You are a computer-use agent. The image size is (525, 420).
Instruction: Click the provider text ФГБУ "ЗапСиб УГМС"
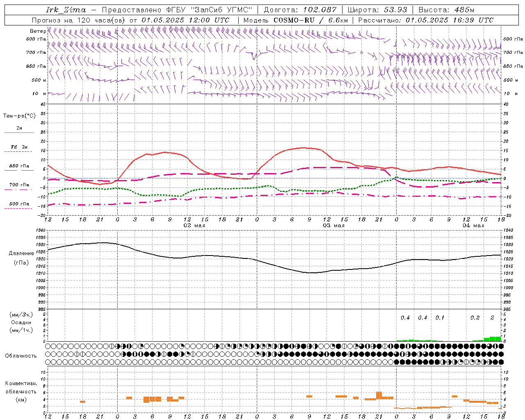click(210, 9)
